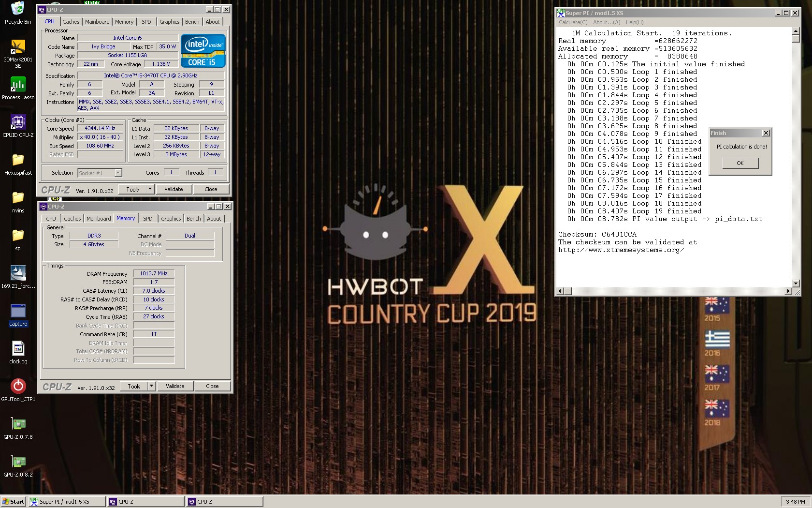Click Validate in the Memory CPU-Z window
This screenshot has height=508, width=812.
coord(175,386)
